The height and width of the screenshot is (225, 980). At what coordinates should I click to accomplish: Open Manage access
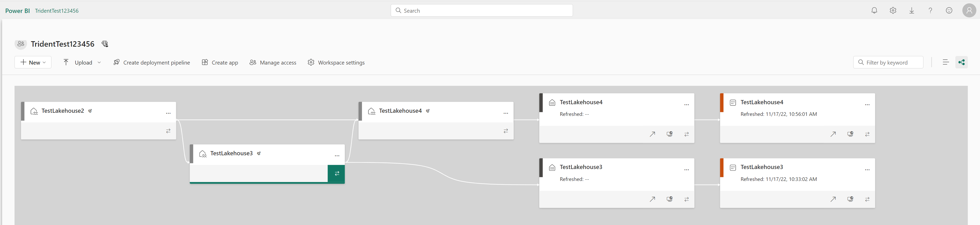[x=273, y=62]
